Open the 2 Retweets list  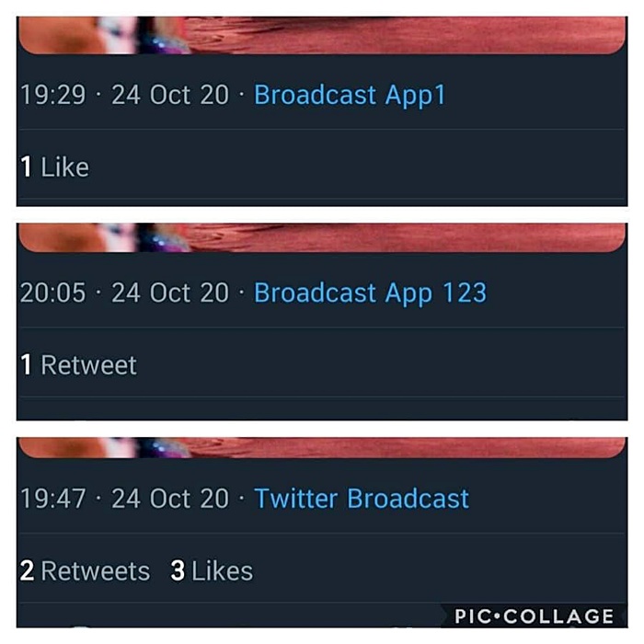pyautogui.click(x=85, y=571)
